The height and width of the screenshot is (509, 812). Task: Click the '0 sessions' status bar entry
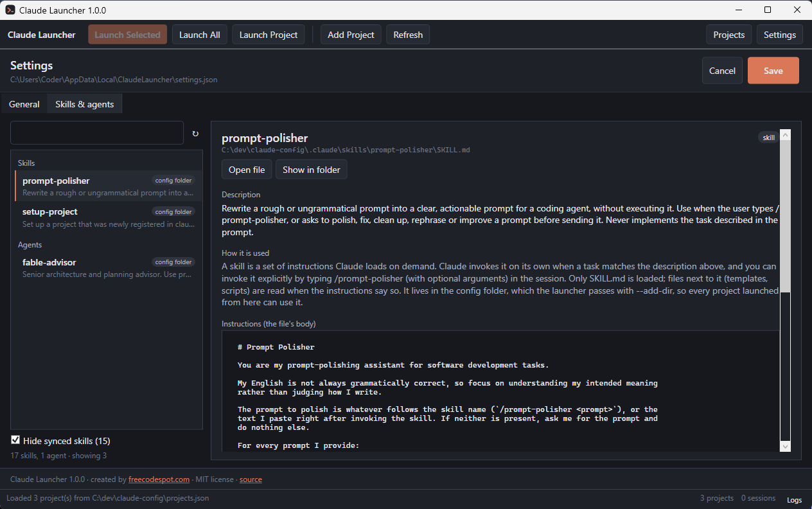[x=759, y=498]
